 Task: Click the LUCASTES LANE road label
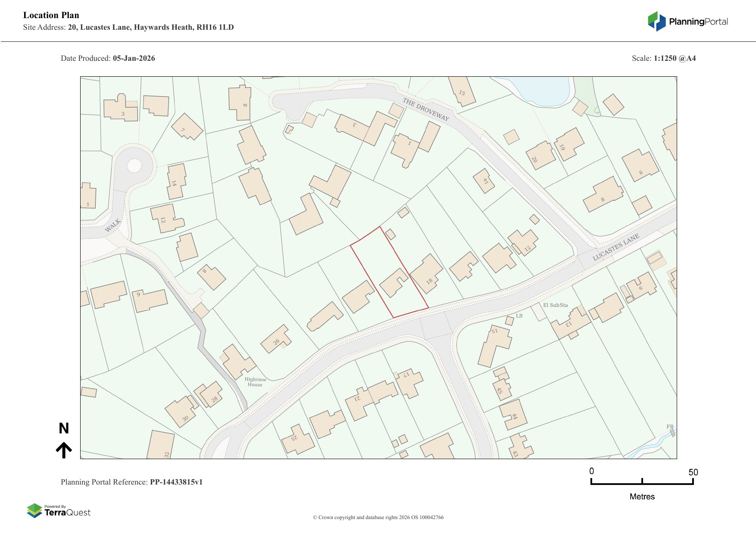[616, 247]
